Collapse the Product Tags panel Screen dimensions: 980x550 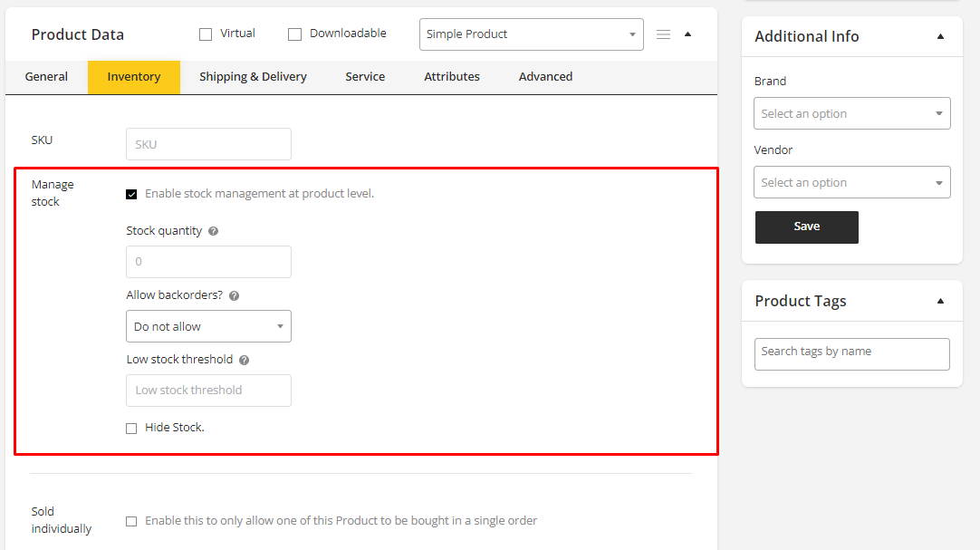tap(940, 301)
